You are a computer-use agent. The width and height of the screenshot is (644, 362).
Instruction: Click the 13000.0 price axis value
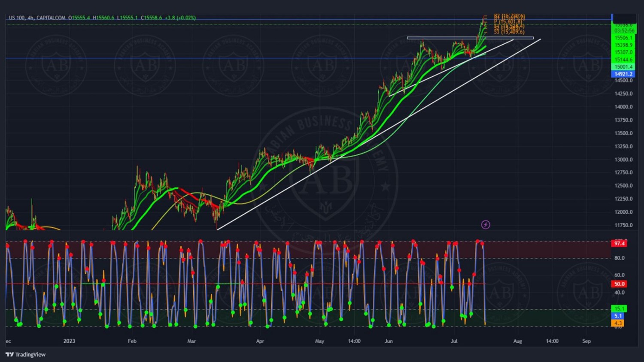point(624,160)
